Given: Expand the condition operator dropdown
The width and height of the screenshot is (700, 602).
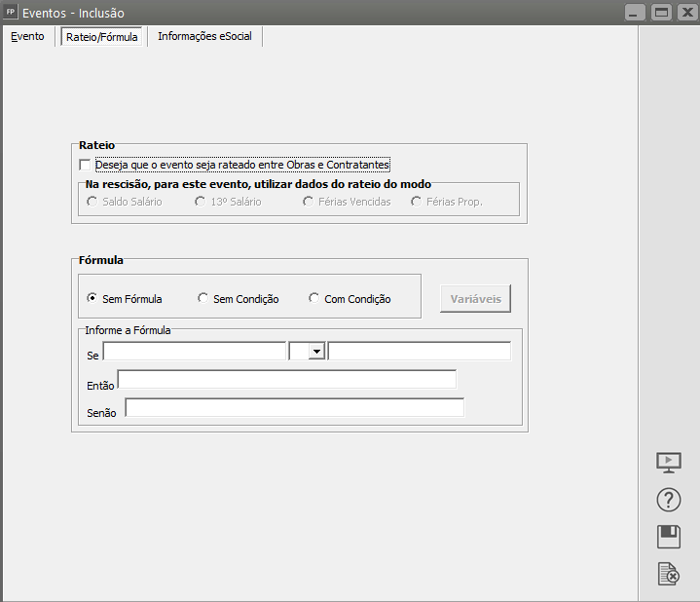Looking at the screenshot, I should coord(315,352).
